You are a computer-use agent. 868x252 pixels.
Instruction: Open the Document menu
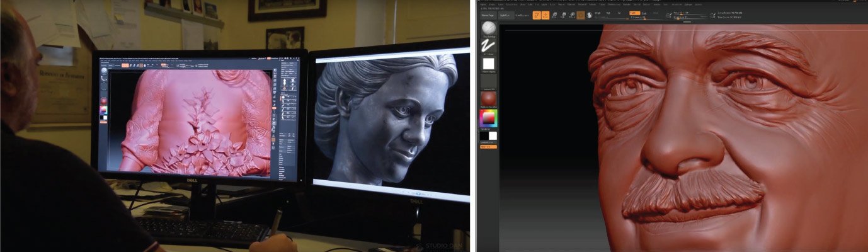click(x=511, y=4)
